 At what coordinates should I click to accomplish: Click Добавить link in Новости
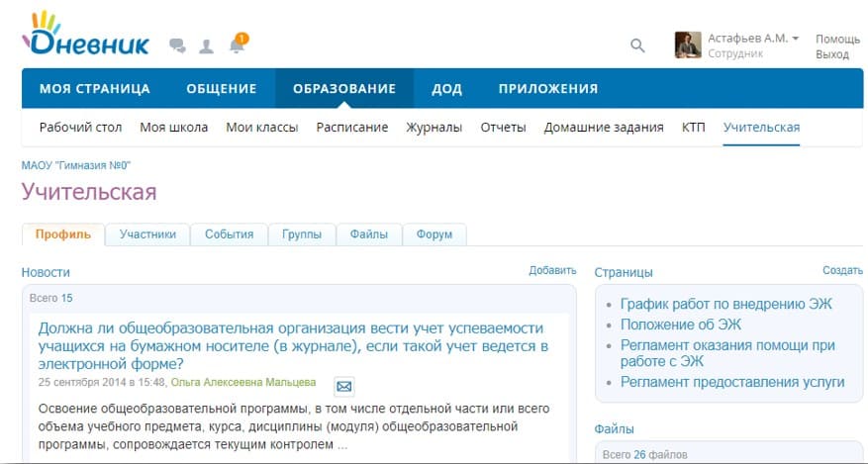[551, 270]
